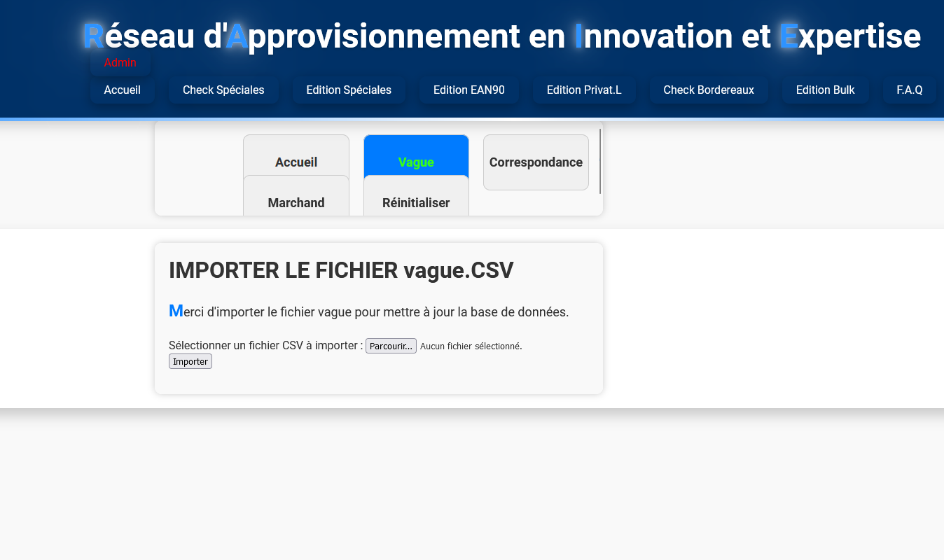
Task: Open the Check Spéciales menu item
Action: (x=223, y=90)
